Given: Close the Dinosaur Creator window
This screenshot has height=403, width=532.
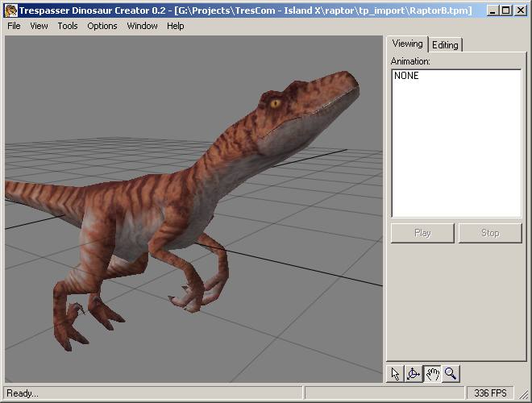Looking at the screenshot, I should 521,10.
